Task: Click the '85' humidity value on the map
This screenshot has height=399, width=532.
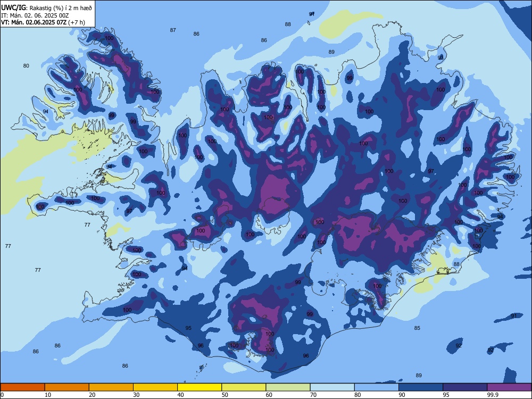Action: [417, 328]
